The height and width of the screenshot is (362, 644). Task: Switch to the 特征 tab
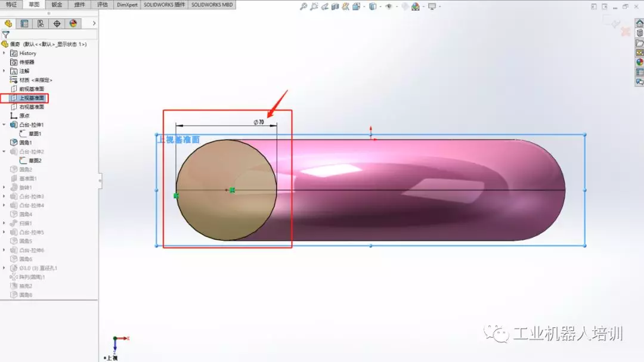tap(11, 5)
